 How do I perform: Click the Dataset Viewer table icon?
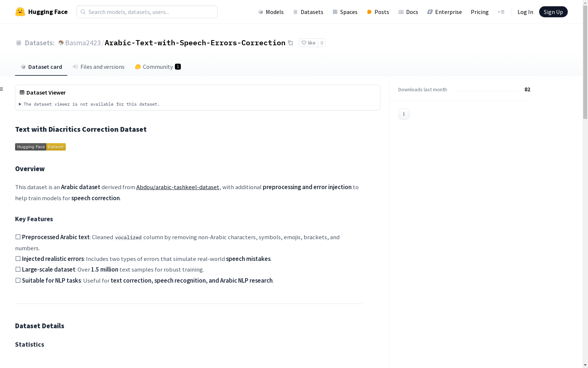coord(22,92)
